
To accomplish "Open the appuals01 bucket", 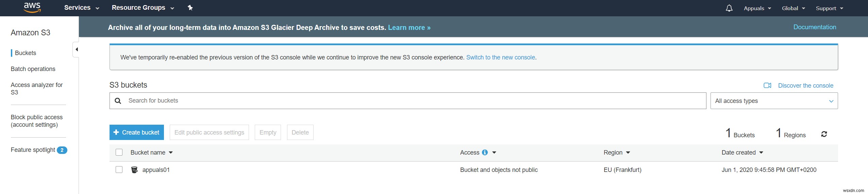I will [x=156, y=170].
